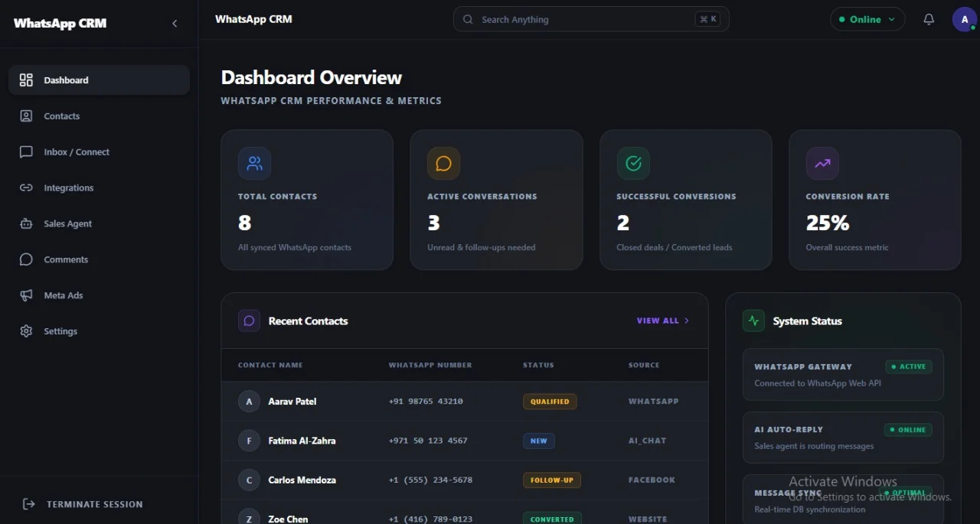Click the WhatsApp Gateway Active badge
980x524 pixels.
pos(909,366)
